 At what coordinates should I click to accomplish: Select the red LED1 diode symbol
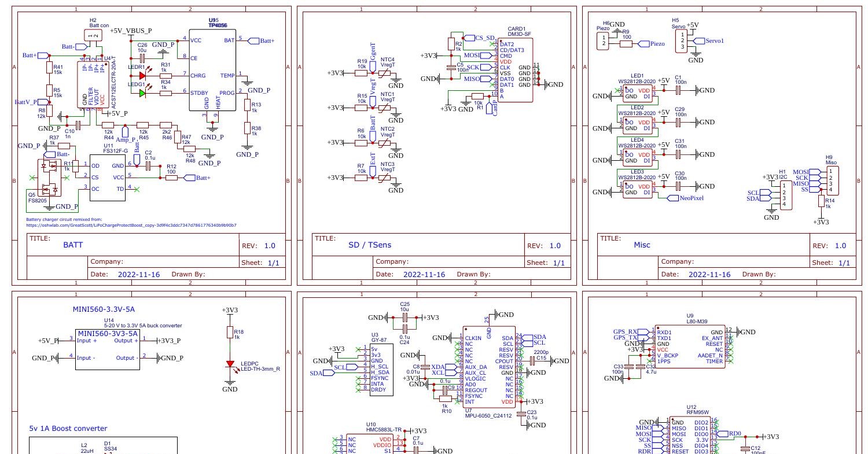pos(141,75)
